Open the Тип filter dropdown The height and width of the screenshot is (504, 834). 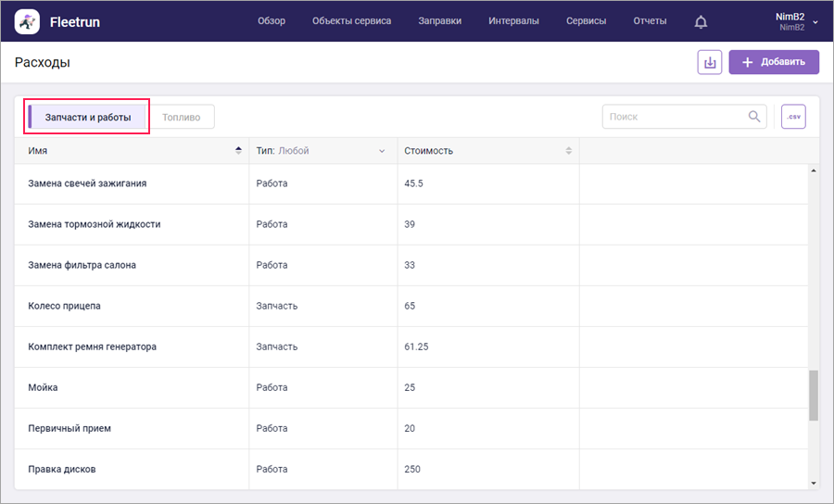tap(381, 151)
